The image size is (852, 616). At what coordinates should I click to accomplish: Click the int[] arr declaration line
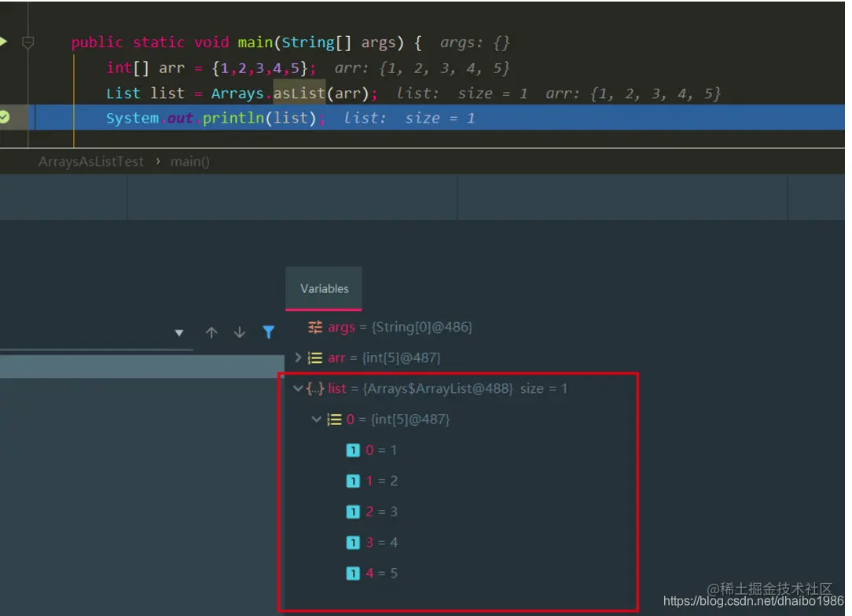211,68
